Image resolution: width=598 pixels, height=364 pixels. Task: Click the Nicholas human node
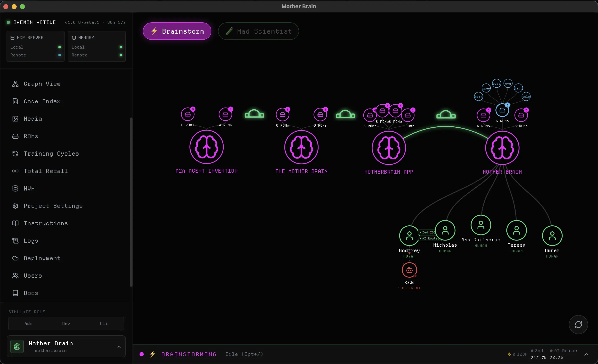445,230
